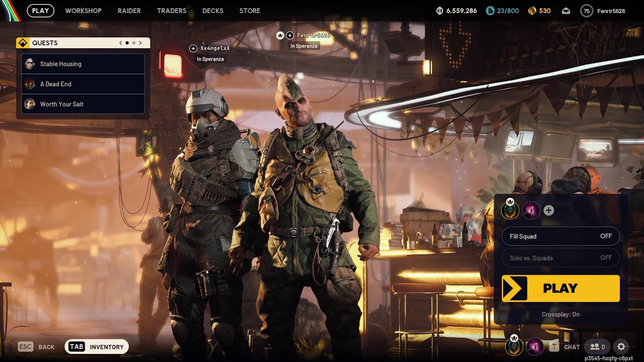Open the DECKS tab
Image resolution: width=644 pixels, height=362 pixels.
pyautogui.click(x=213, y=11)
